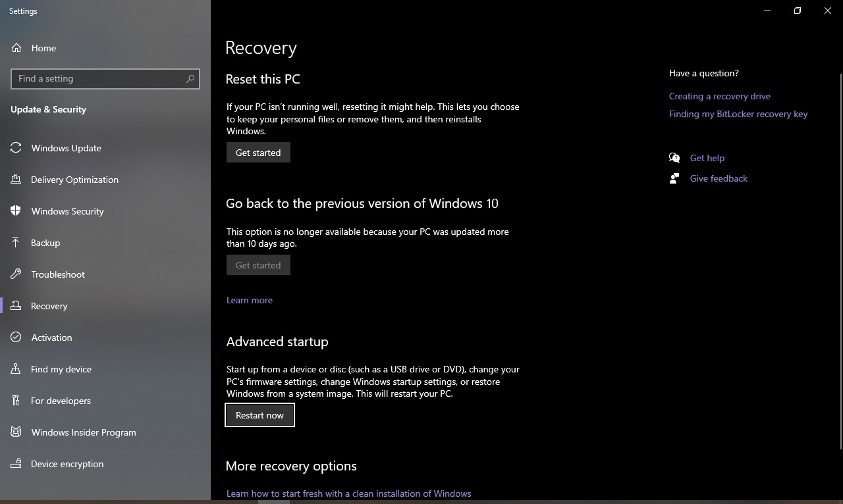Minimize the Settings window

[x=767, y=11]
